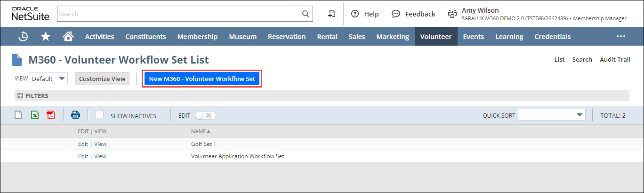Viewport: 644px width, 193px height.
Task: Open the Create New icon beside search
Action: (x=331, y=14)
